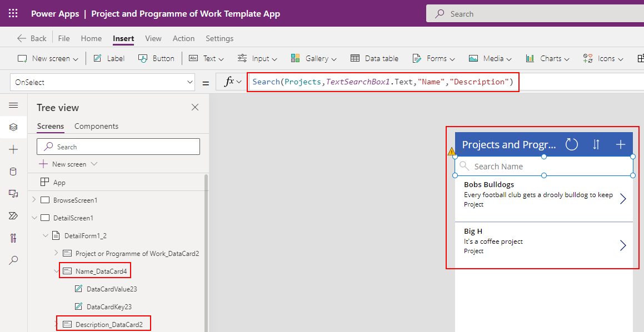Select DetailScreen1 in the tree

click(x=73, y=218)
